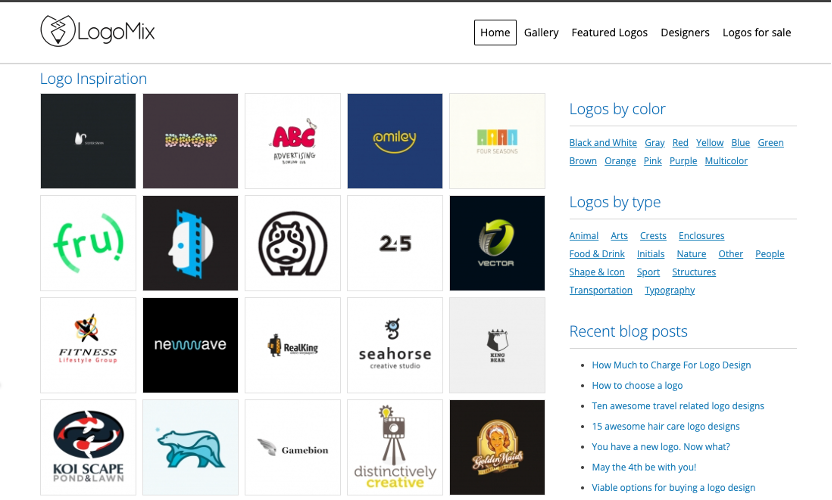
Task: Browse Transportation type logos
Action: coord(601,290)
